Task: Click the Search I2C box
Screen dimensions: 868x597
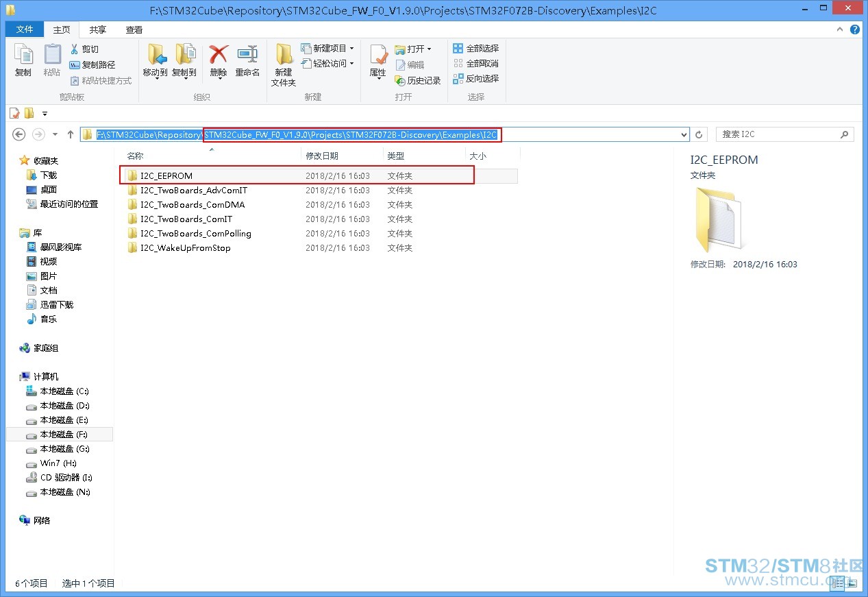Action: [785, 134]
